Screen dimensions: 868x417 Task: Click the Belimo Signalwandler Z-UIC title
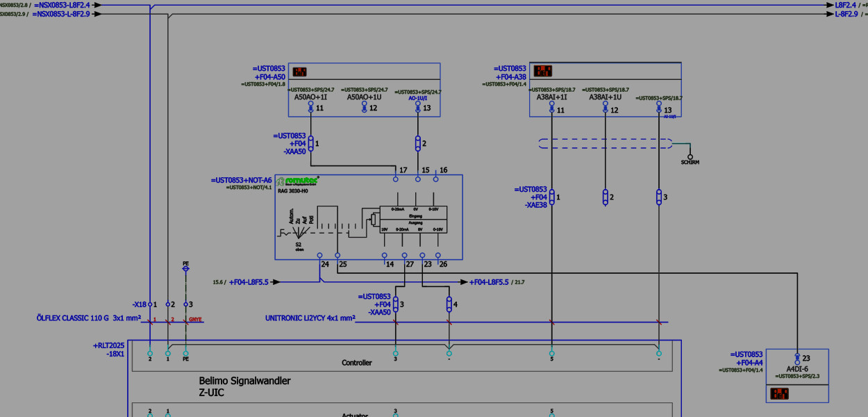[244, 386]
